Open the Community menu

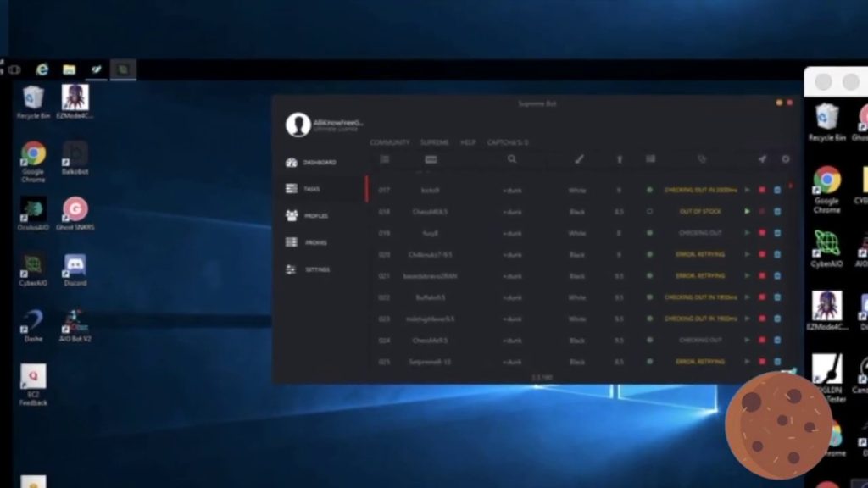click(x=389, y=142)
